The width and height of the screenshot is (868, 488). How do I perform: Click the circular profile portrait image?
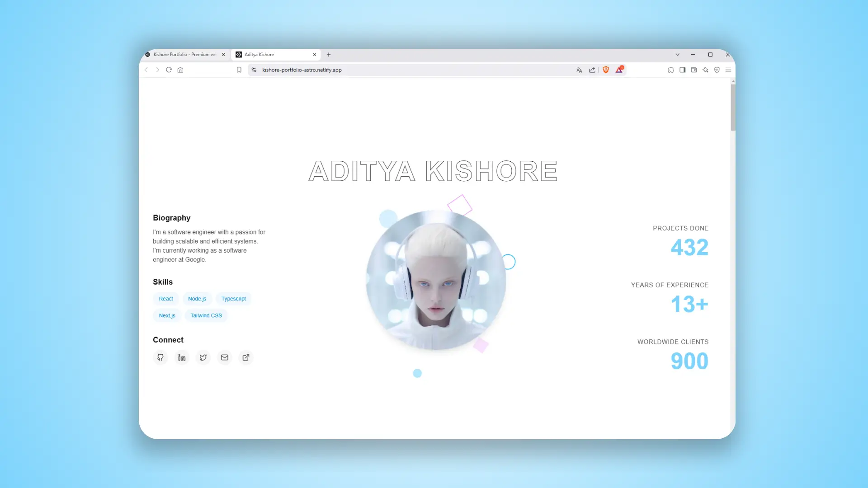436,280
